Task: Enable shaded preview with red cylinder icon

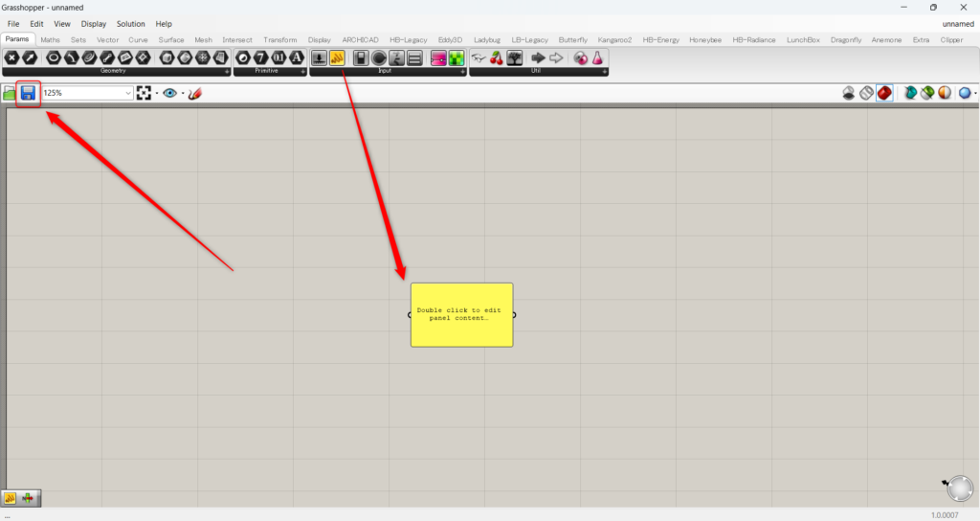Action: tap(884, 93)
